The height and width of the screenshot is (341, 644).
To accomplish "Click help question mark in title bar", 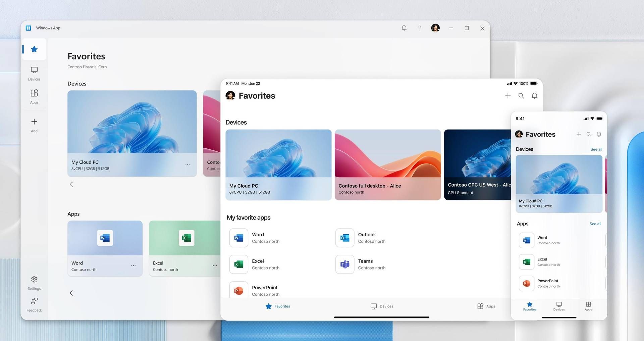I will (420, 28).
